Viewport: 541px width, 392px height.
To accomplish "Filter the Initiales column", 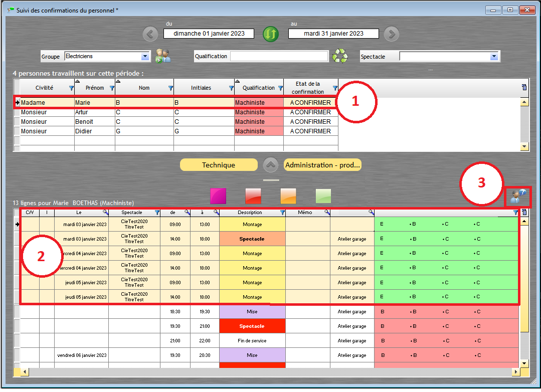I will (231, 88).
